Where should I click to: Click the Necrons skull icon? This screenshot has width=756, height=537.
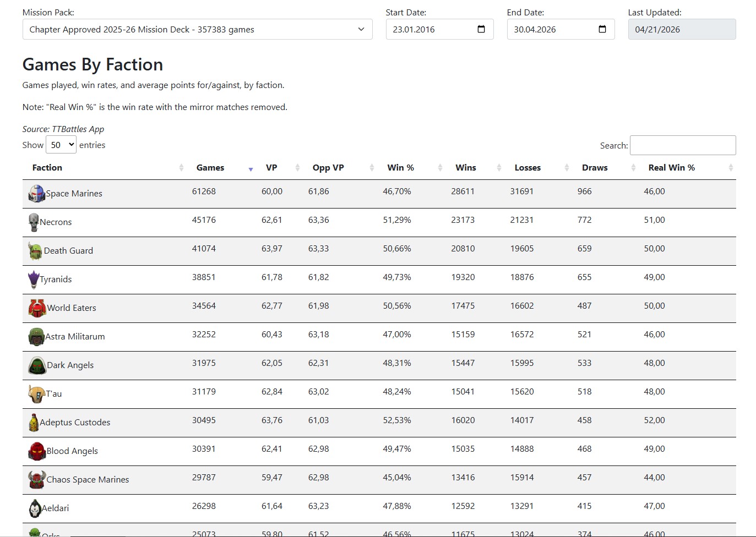coord(34,222)
